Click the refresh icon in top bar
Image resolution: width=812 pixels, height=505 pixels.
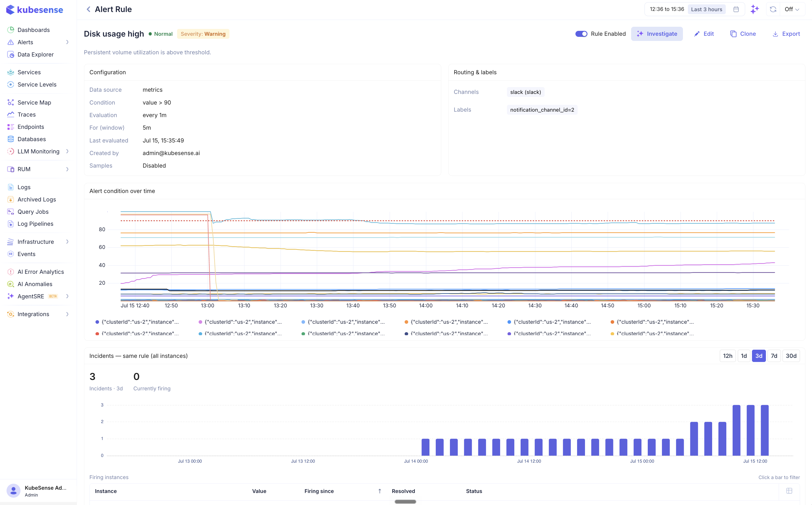coord(773,9)
